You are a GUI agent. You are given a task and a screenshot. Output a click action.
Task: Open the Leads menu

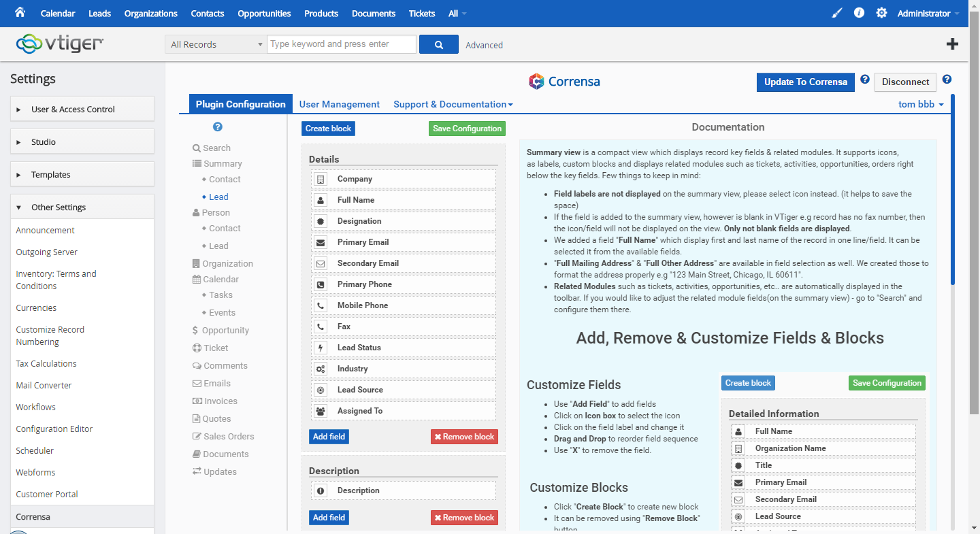coord(99,14)
